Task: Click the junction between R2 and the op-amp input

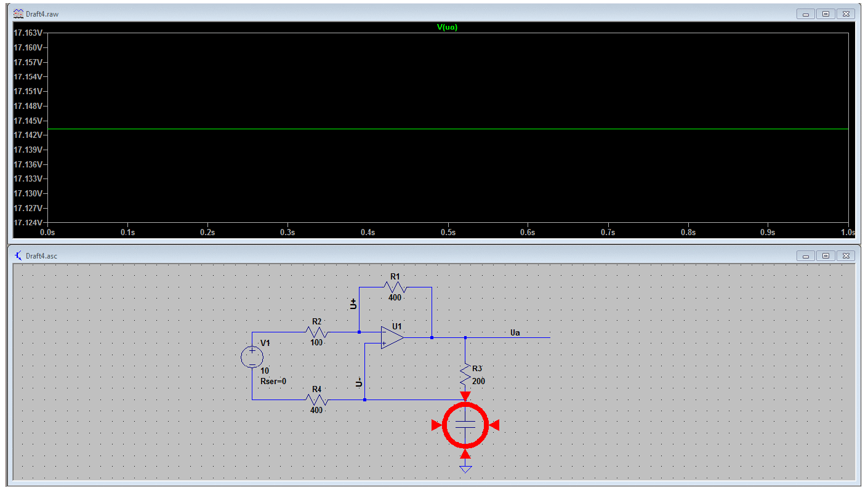Action: click(x=360, y=332)
